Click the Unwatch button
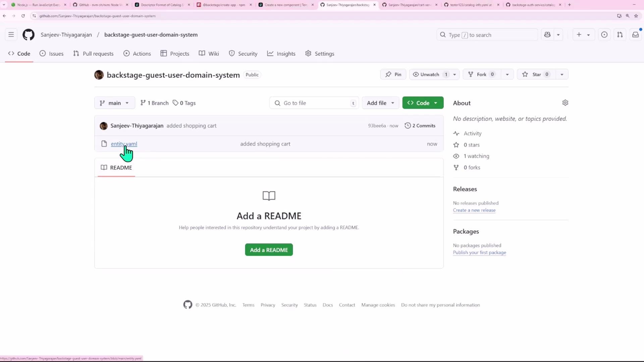This screenshot has width=644, height=362. point(430,74)
